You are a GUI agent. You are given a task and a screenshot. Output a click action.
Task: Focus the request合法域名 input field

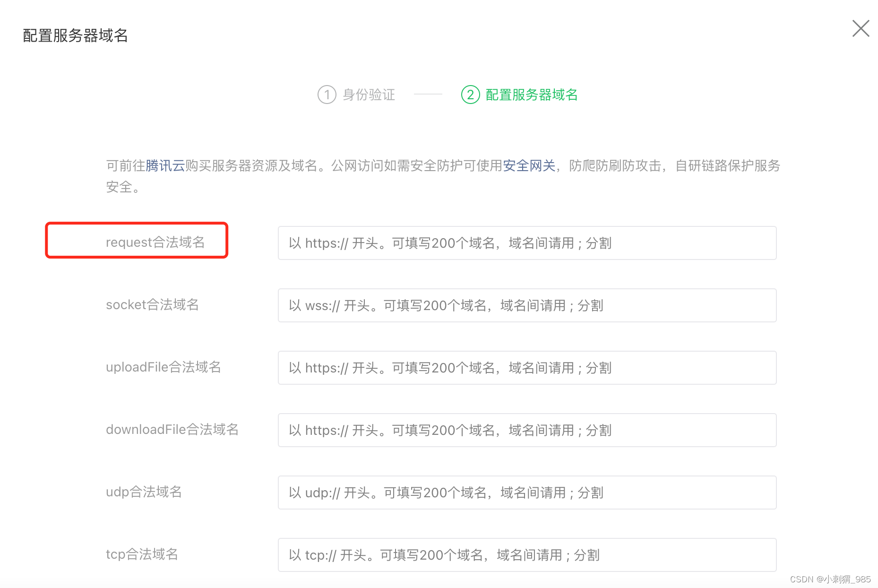coord(527,243)
